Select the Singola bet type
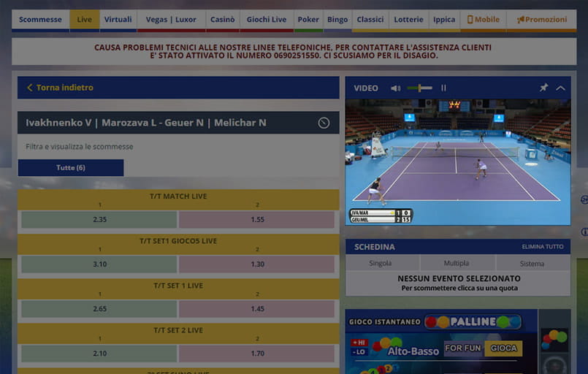This screenshot has width=588, height=374. click(x=381, y=263)
